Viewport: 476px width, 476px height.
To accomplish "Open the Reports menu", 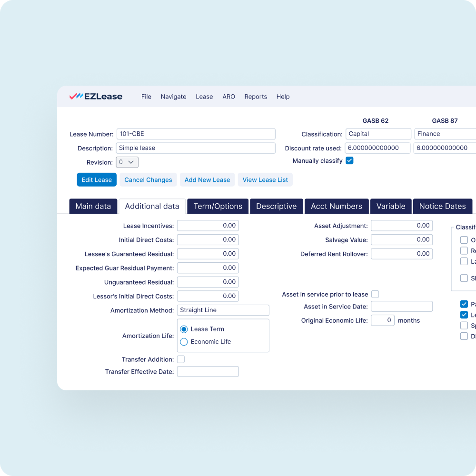I will point(256,97).
